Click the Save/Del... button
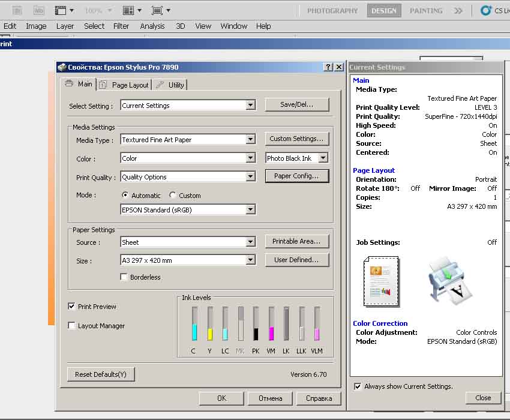Viewport: 510px width, 420px height. tap(296, 104)
